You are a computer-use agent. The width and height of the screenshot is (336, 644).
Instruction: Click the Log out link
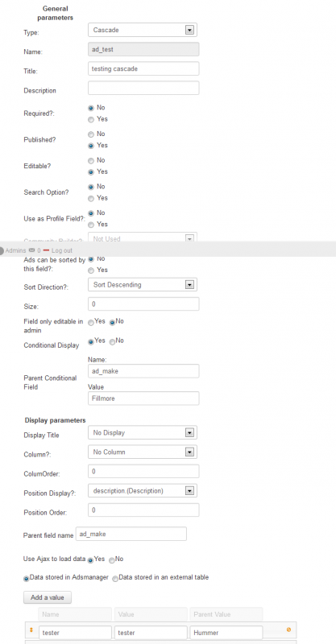click(x=62, y=250)
